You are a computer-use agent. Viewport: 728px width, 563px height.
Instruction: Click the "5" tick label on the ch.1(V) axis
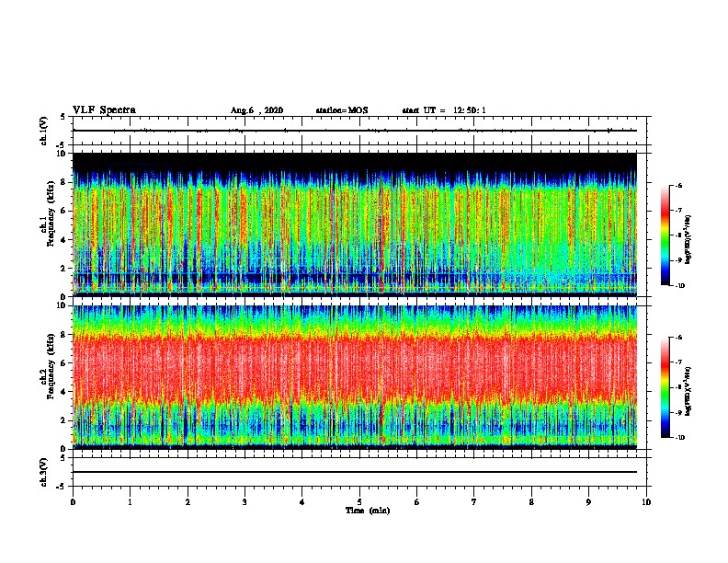tap(63, 117)
